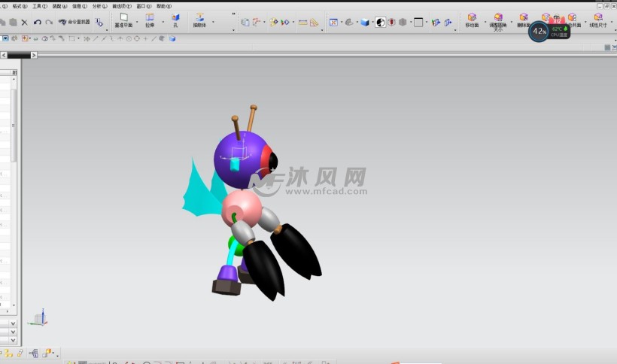Open the 命令查找器 command finder
Screen dimensions: 617x364
[74, 22]
